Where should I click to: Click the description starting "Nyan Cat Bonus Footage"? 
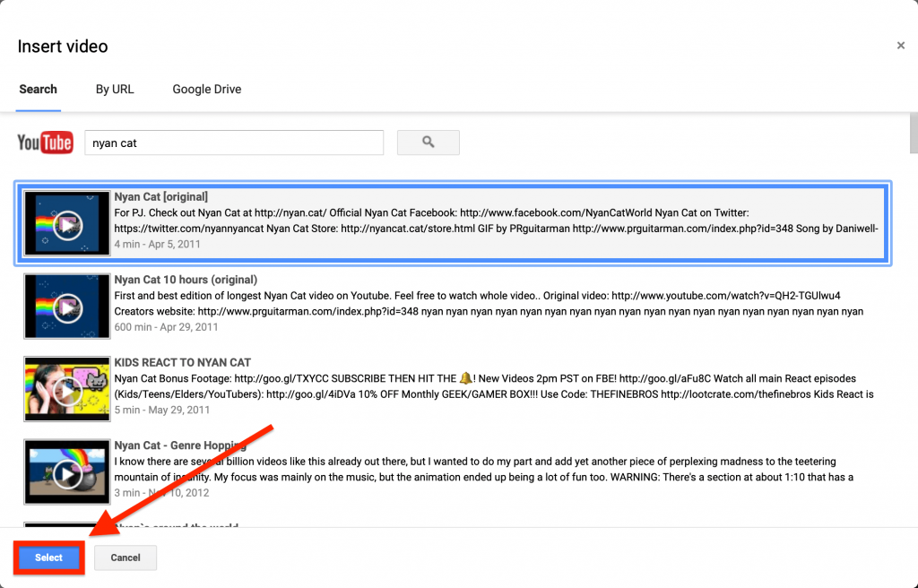click(494, 386)
